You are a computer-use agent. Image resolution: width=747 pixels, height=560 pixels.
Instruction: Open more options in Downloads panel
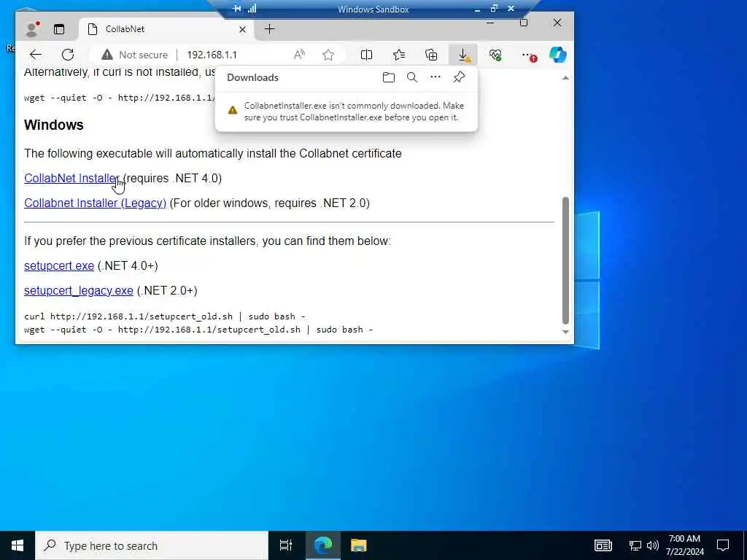click(x=436, y=77)
